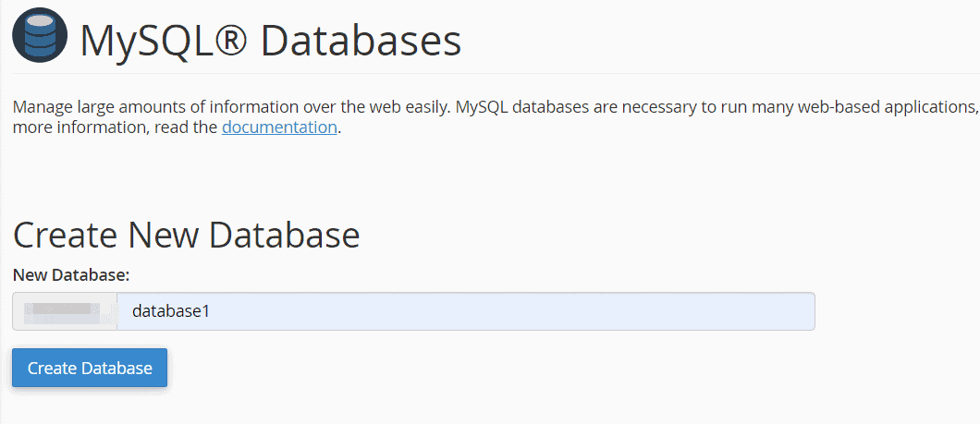Select the MySQL® Databases page heading
Viewport: 980px width, 424px height.
pyautogui.click(x=271, y=41)
